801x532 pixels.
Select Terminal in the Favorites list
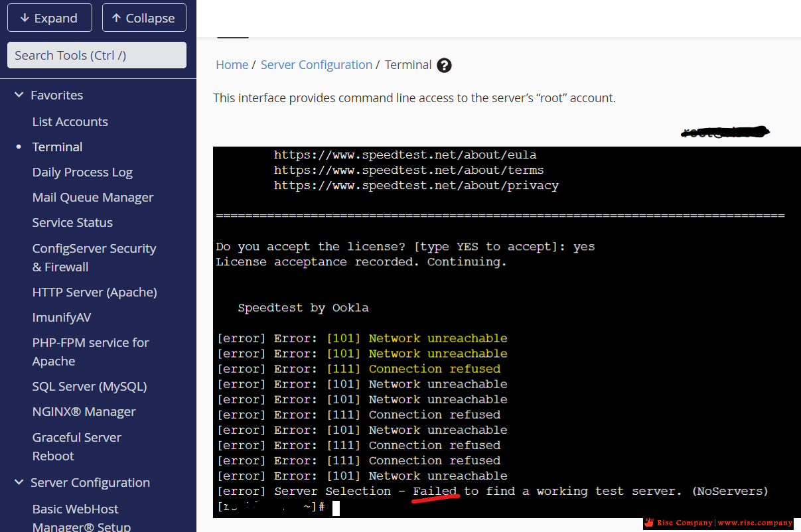click(58, 147)
